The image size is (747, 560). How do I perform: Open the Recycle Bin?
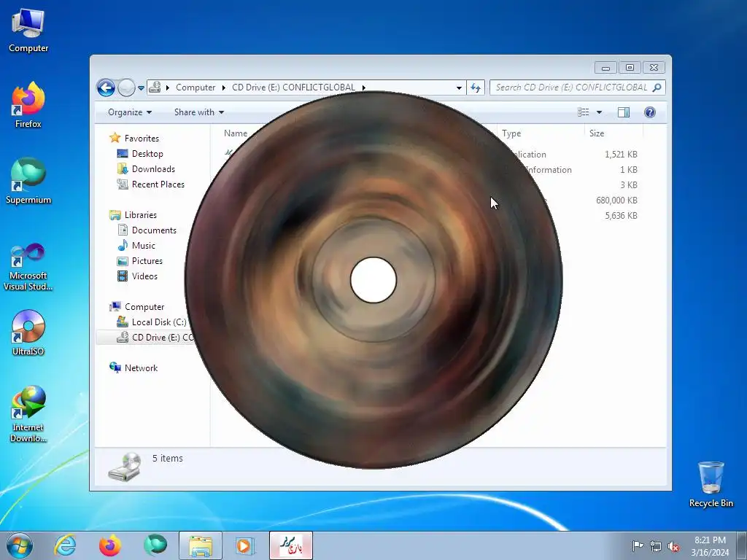[711, 484]
